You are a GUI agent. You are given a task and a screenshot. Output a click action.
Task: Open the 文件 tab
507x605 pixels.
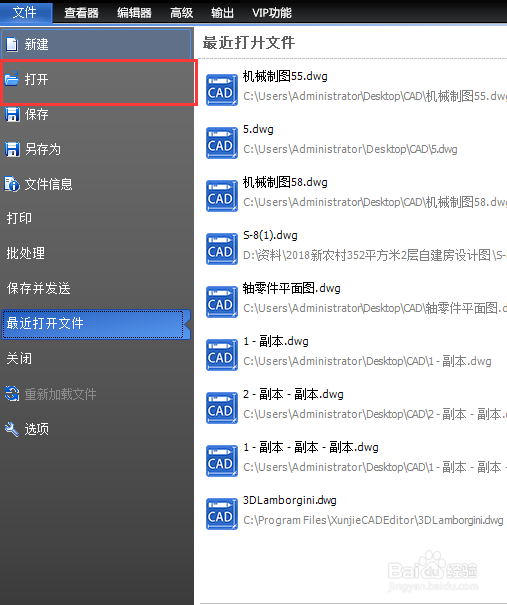[x=25, y=13]
